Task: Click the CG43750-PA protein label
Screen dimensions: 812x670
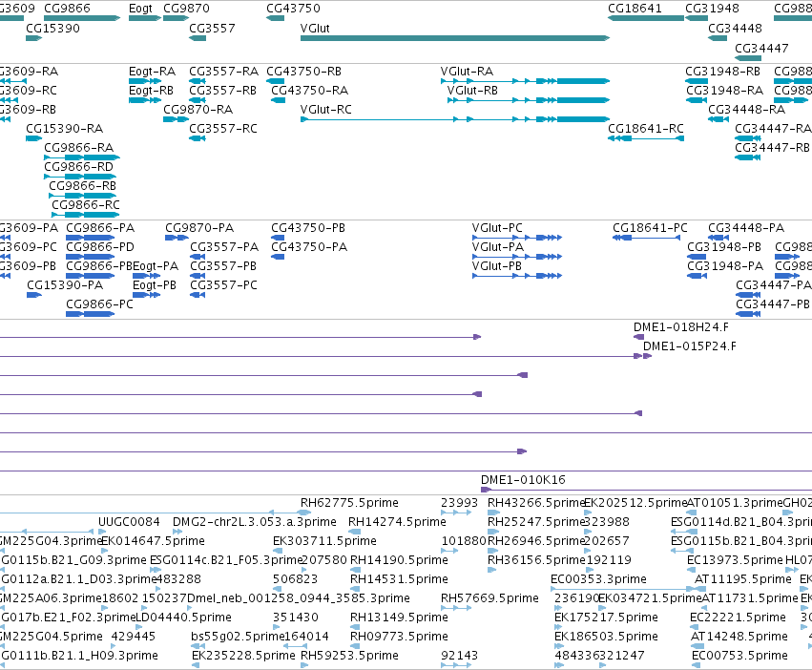Action: click(x=309, y=248)
